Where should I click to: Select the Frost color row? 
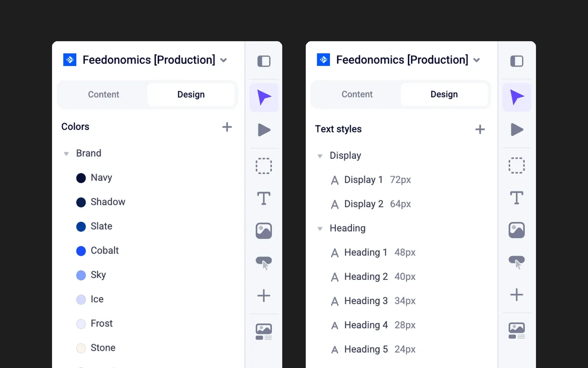pos(148,324)
